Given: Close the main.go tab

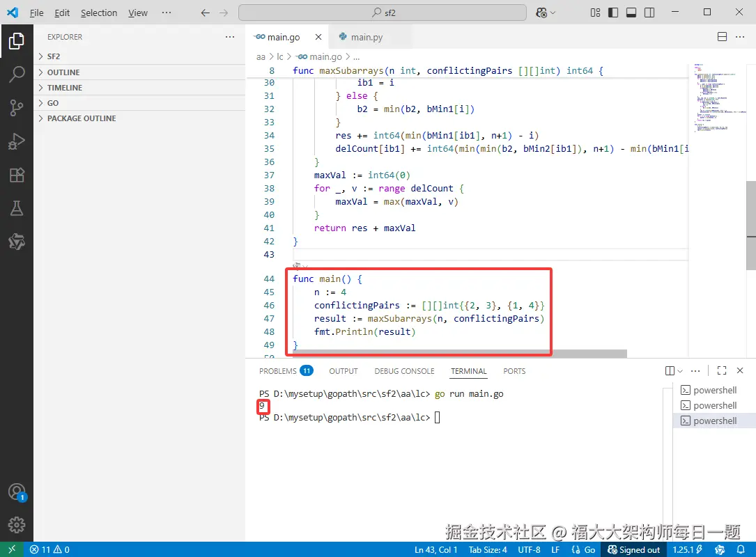Looking at the screenshot, I should (x=318, y=37).
